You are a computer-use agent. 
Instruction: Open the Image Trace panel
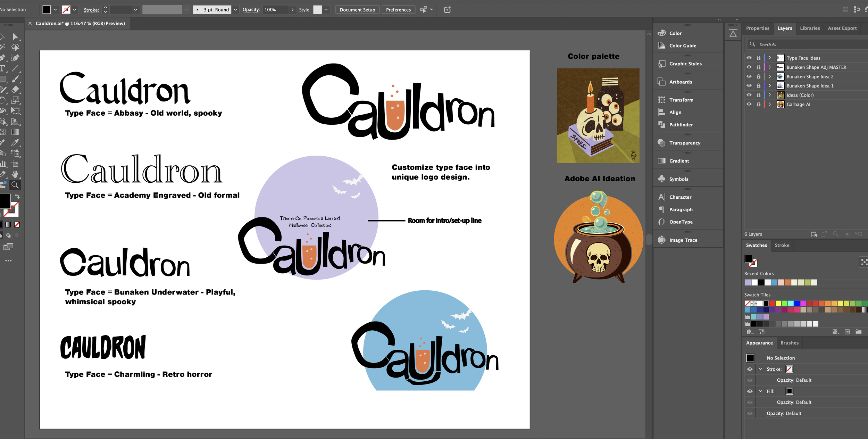[x=683, y=240]
